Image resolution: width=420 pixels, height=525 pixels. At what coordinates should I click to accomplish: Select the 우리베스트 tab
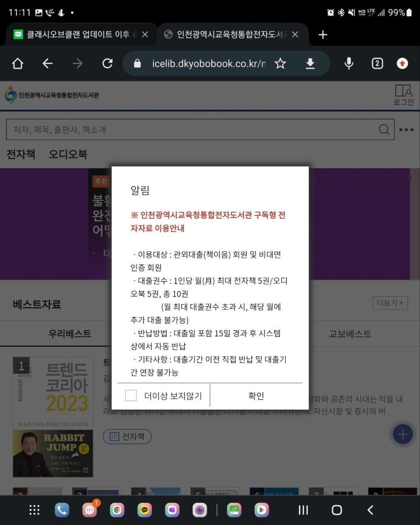click(x=70, y=334)
